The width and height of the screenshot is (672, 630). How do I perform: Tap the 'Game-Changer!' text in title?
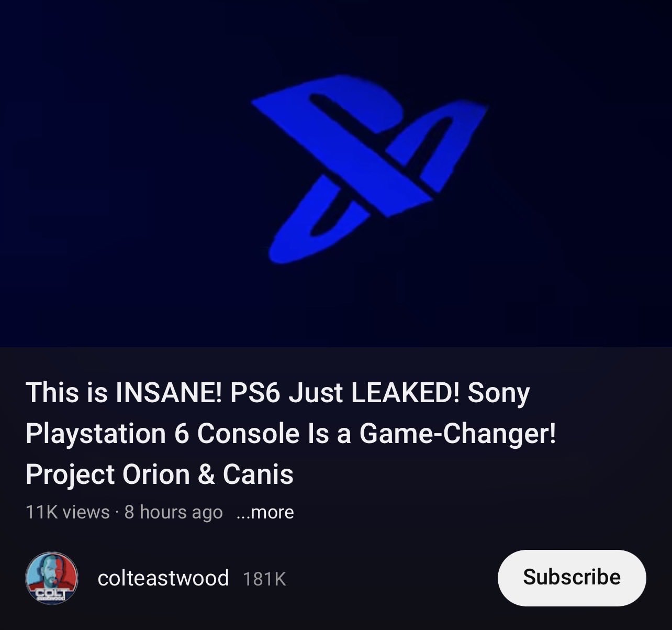tap(457, 434)
